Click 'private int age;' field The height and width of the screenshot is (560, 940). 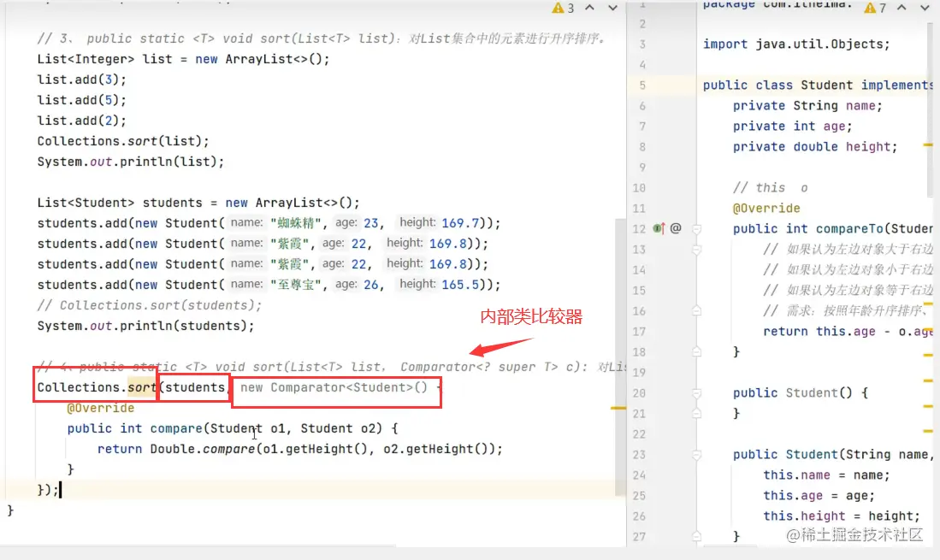(x=793, y=127)
